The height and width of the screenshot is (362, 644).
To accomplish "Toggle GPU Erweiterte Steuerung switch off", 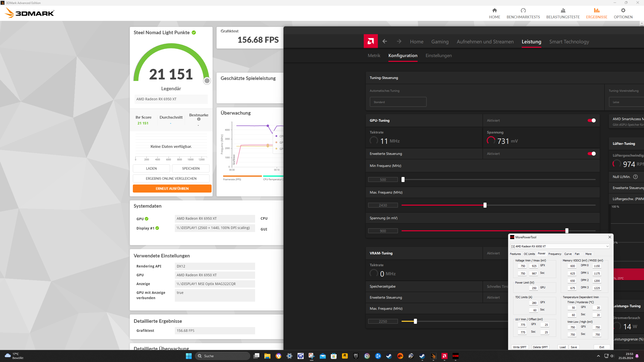I will click(591, 154).
